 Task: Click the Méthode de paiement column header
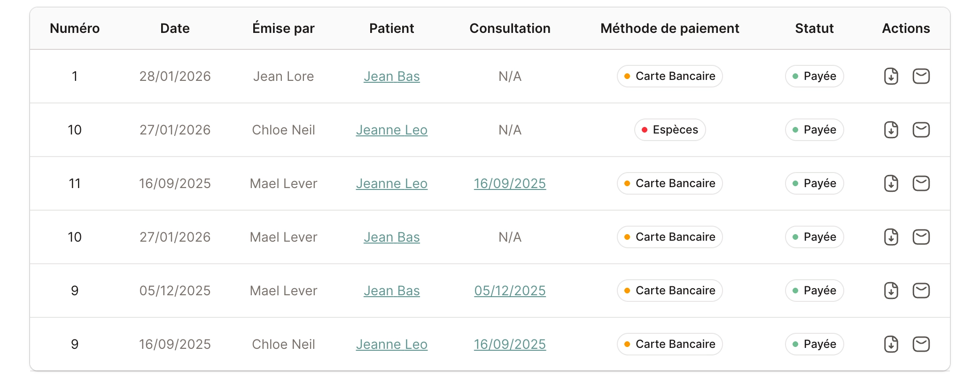pyautogui.click(x=669, y=28)
